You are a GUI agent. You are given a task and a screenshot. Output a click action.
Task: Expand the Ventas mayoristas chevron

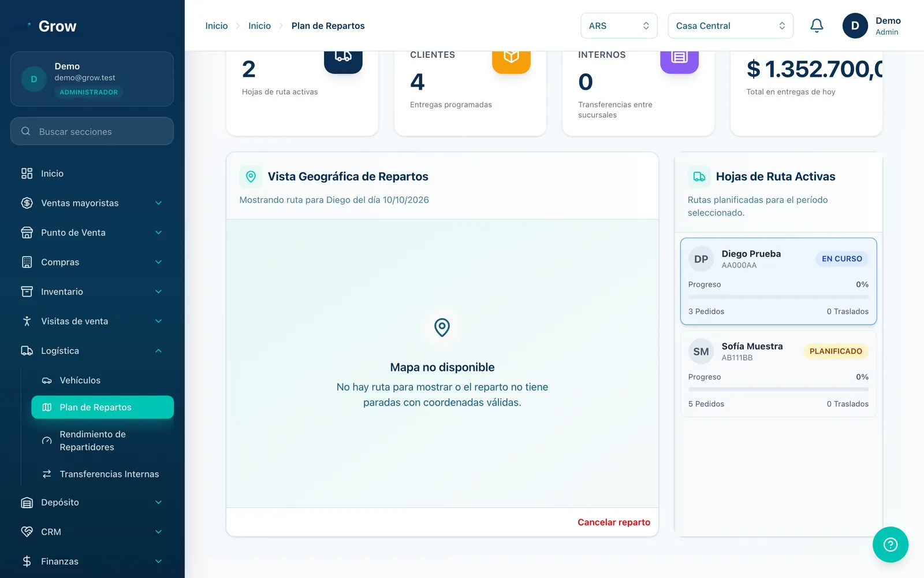coord(159,203)
